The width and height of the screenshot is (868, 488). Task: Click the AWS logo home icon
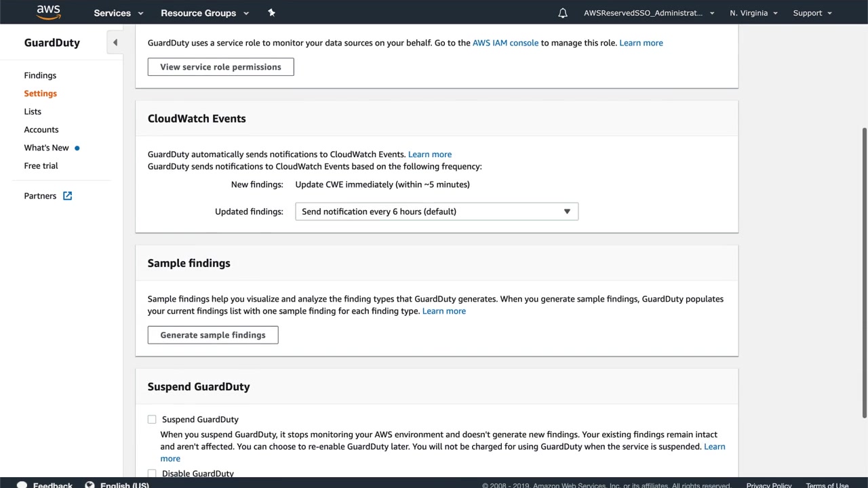pyautogui.click(x=48, y=12)
